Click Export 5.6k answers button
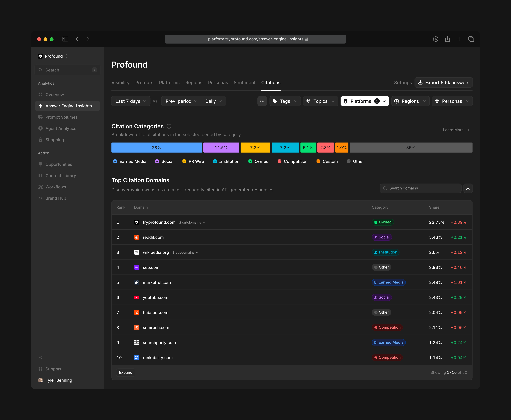This screenshot has height=420, width=511. (x=443, y=82)
